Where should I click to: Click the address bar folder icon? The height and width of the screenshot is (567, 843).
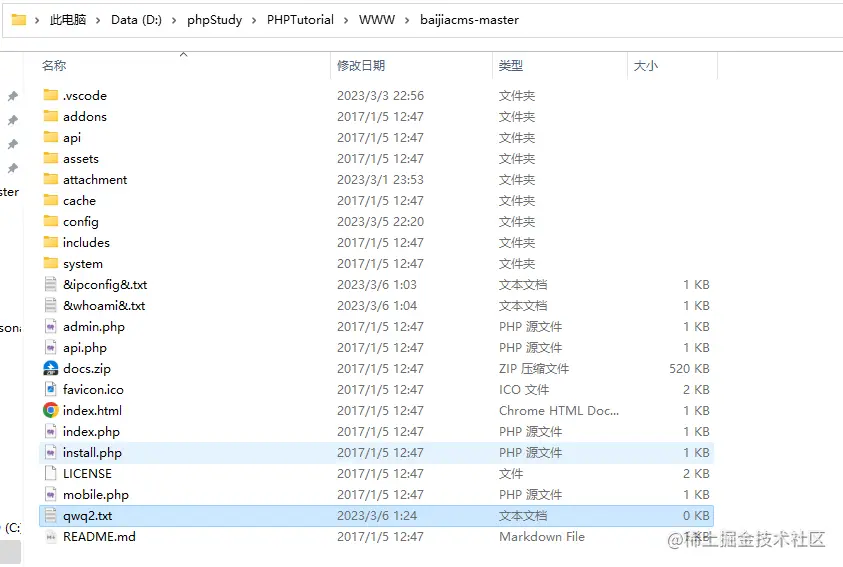coord(19,20)
